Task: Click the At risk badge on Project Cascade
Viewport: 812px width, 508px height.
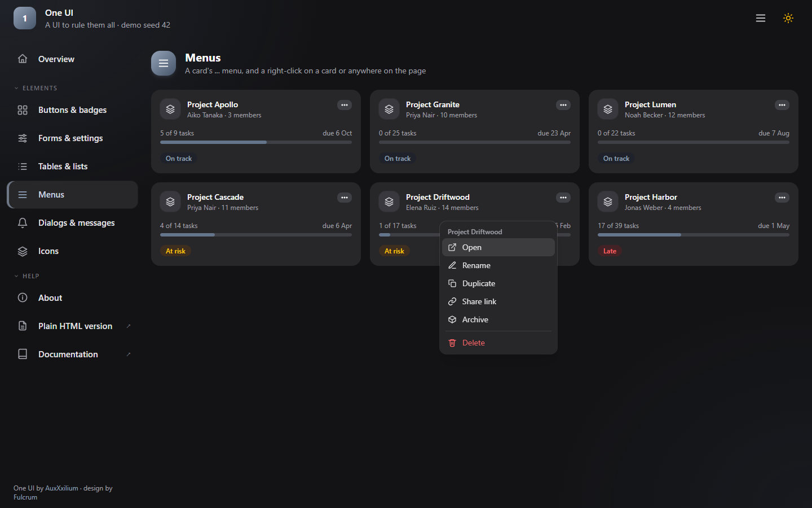Action: tap(175, 251)
